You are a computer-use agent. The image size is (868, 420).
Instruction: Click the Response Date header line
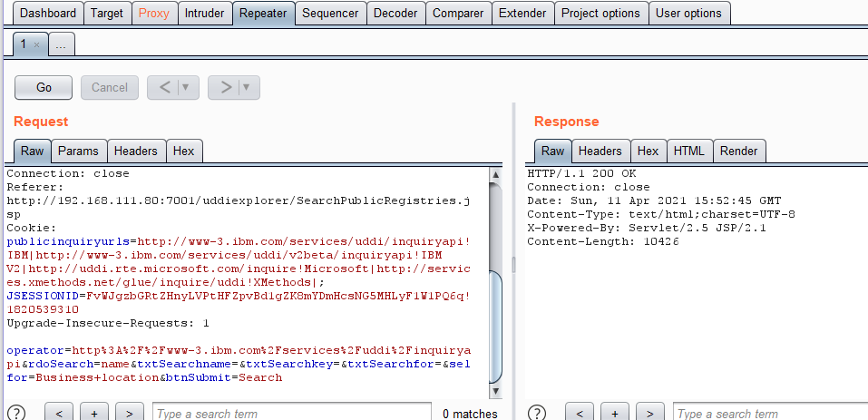pyautogui.click(x=654, y=200)
